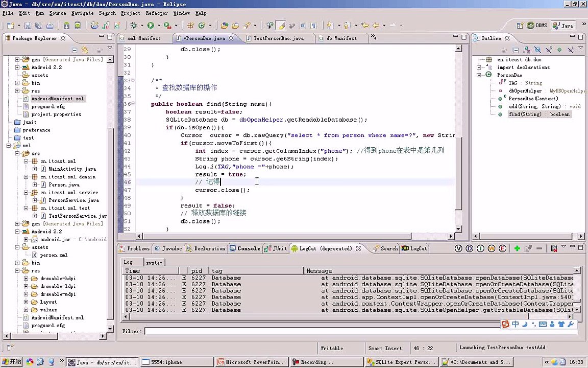The height and width of the screenshot is (368, 588).
Task: Click the New Java Package icon
Action: tap(190, 26)
